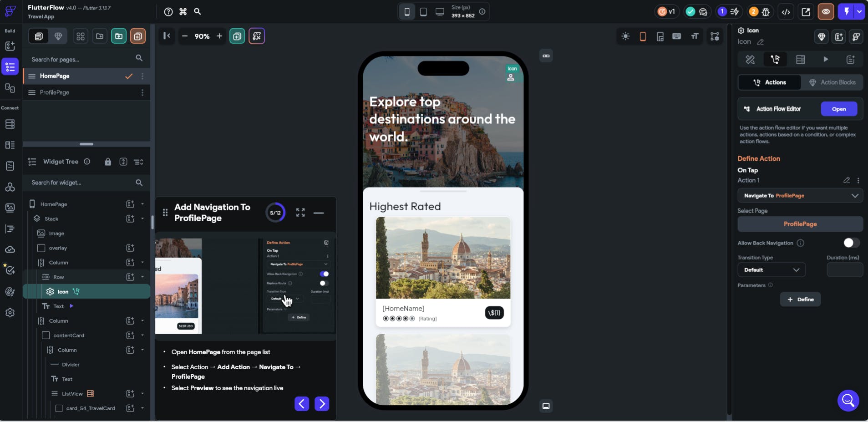Image resolution: width=868 pixels, height=422 pixels.
Task: Open keyboard shortcuts command icon
Action: coord(183,12)
